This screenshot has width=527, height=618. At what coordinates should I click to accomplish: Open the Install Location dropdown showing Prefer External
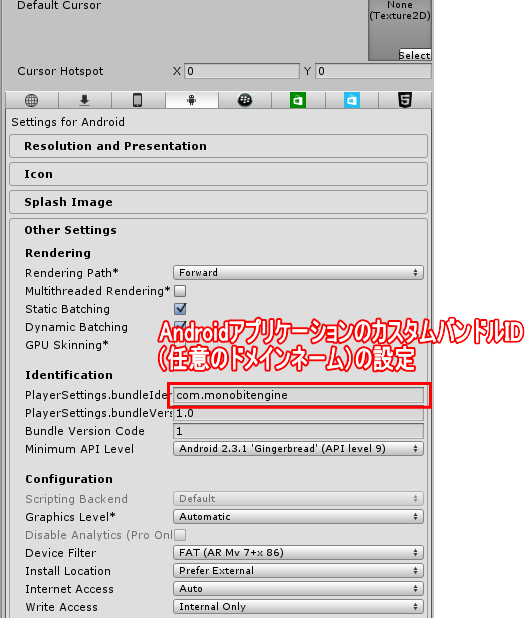click(x=298, y=571)
